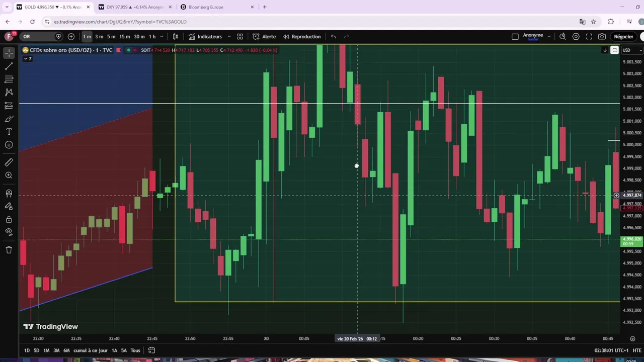Take a chart snapshot camera icon
The height and width of the screenshot is (362, 644).
[x=602, y=36]
